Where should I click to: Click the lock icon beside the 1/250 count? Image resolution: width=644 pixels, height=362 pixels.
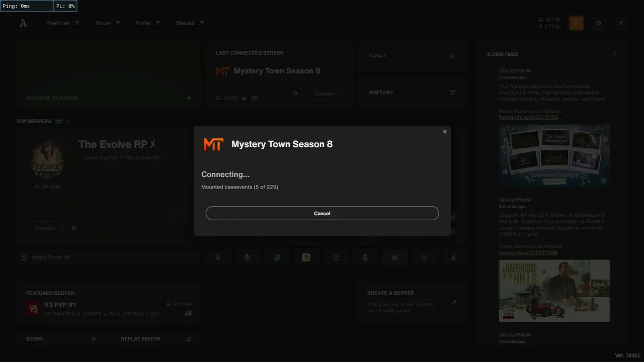click(x=244, y=98)
